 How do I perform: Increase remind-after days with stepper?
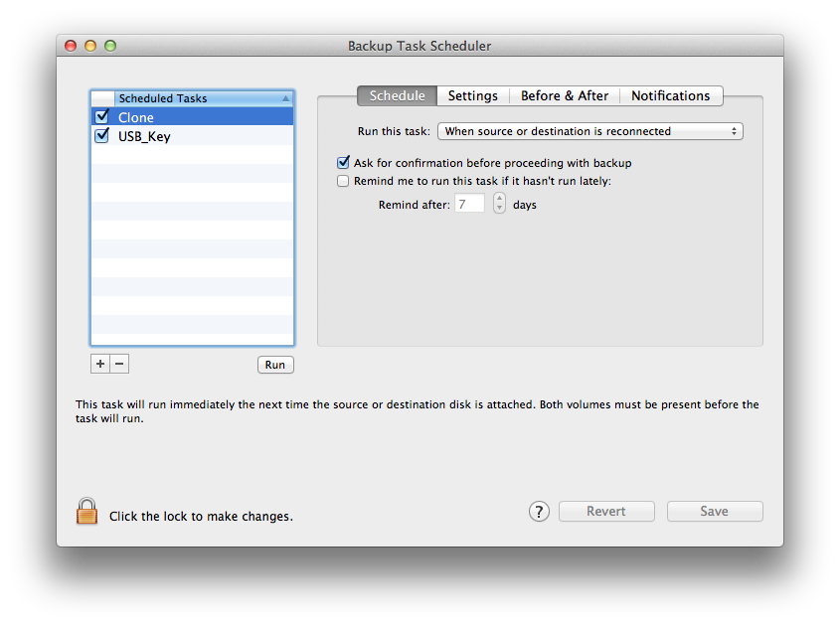(499, 198)
